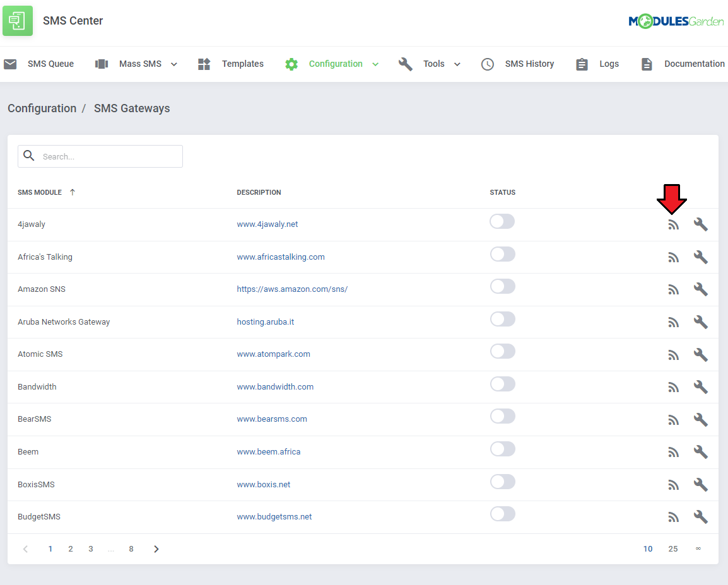Configure Africa's Talking with wrench icon
The image size is (728, 585).
click(701, 257)
